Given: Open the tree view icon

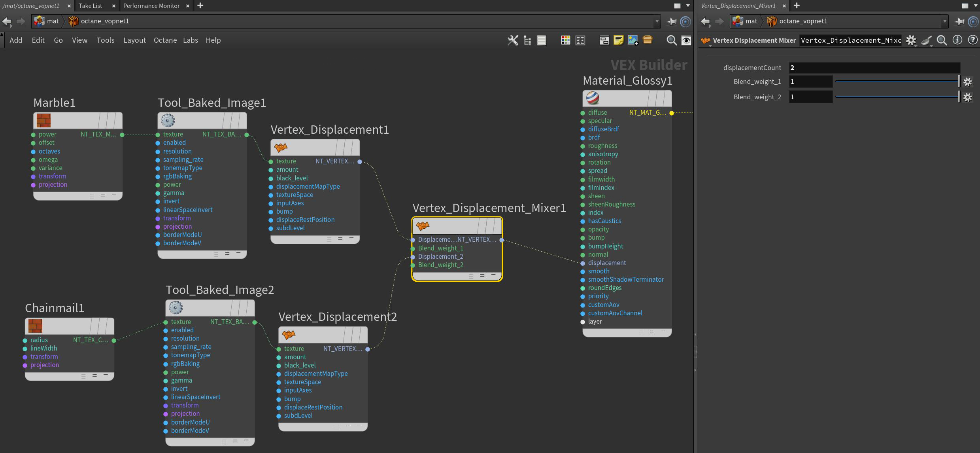Looking at the screenshot, I should (527, 40).
